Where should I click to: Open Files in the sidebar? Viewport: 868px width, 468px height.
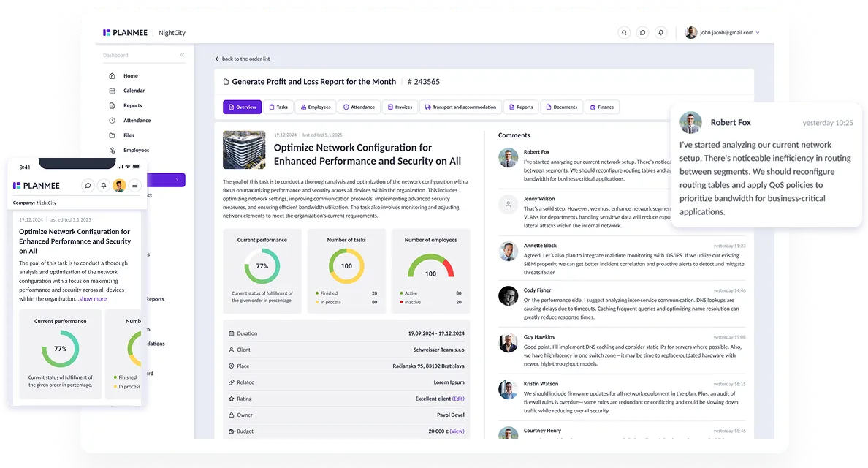(129, 136)
